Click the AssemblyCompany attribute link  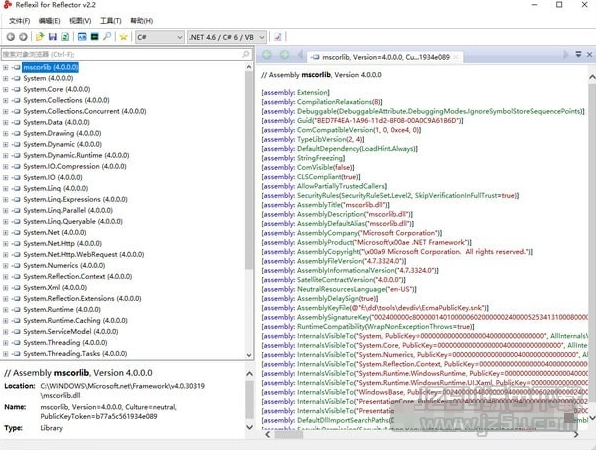[x=328, y=233]
